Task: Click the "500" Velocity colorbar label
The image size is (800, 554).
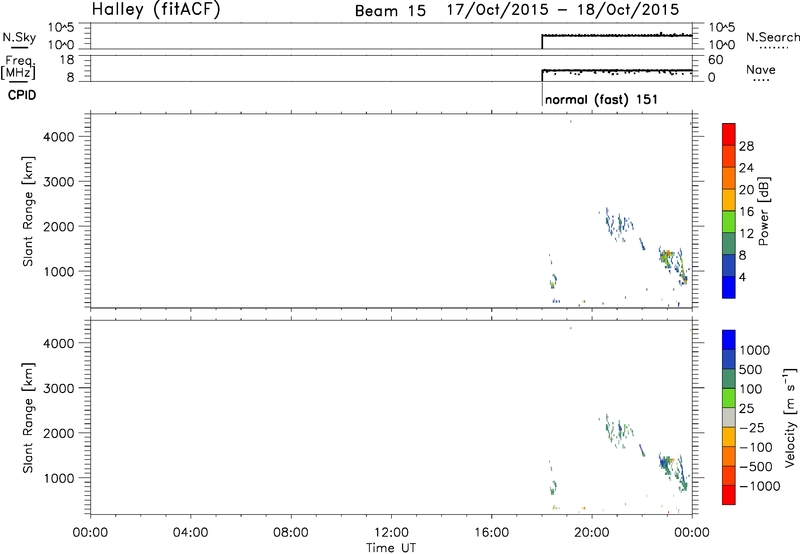Action: (x=751, y=369)
